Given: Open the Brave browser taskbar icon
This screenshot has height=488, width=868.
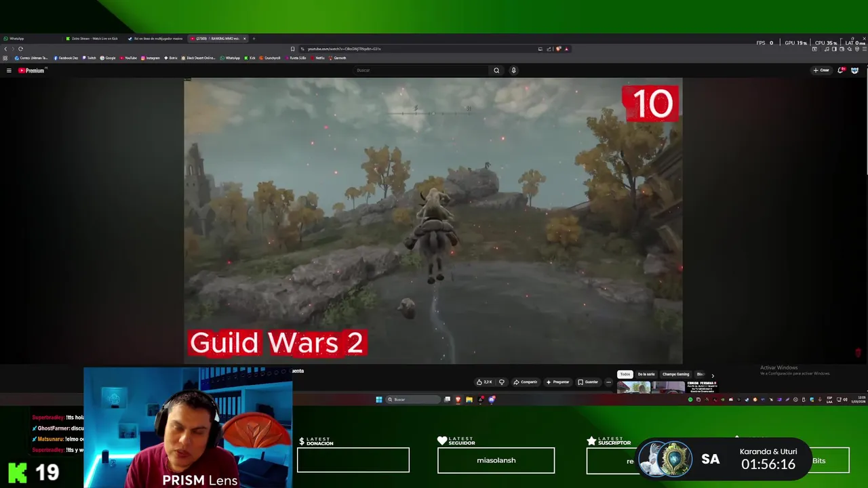Looking at the screenshot, I should (458, 399).
